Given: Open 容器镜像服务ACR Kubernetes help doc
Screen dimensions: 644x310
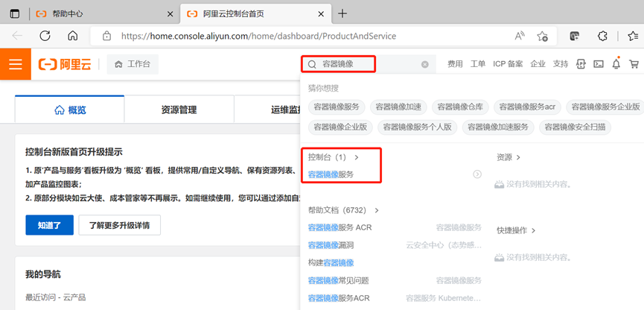Looking at the screenshot, I should pos(339,298).
